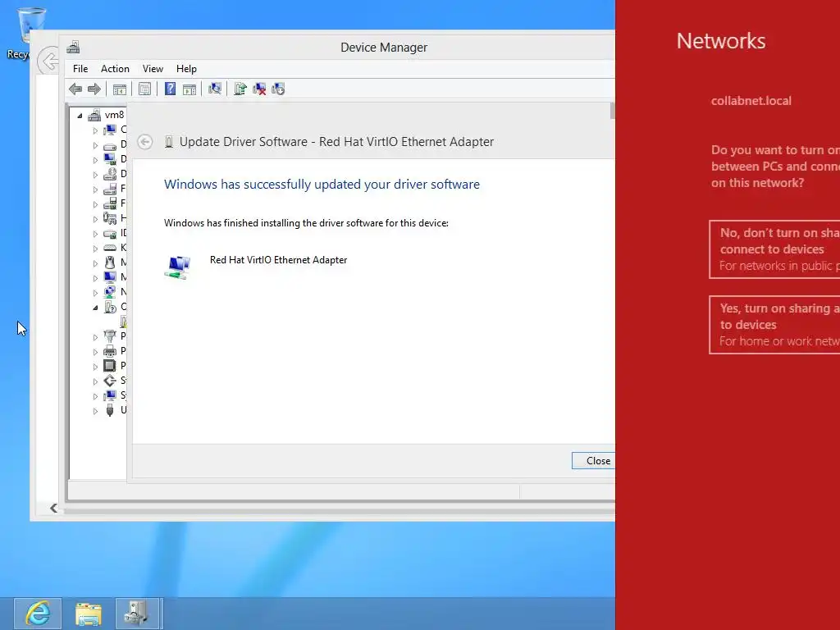Click Update Driver Software toolbar icon
This screenshot has width=840, height=630.
(x=240, y=89)
